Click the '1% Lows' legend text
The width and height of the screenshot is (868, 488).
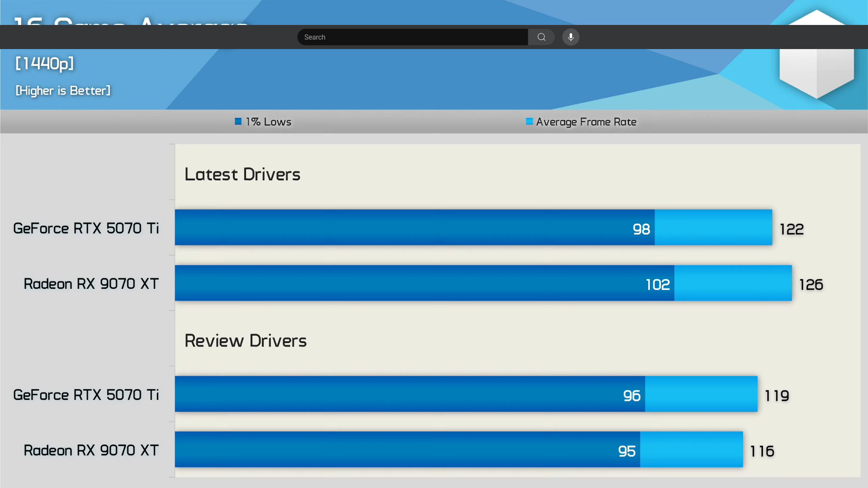269,122
